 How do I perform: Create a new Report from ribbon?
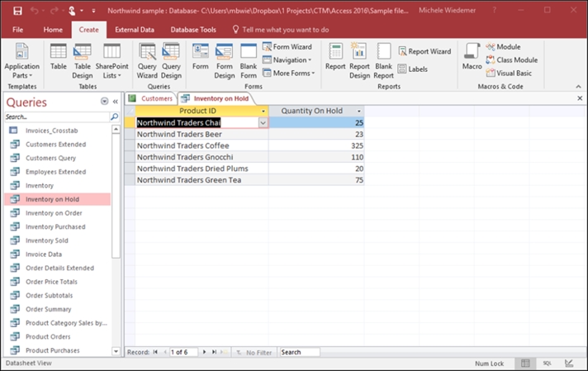(335, 57)
